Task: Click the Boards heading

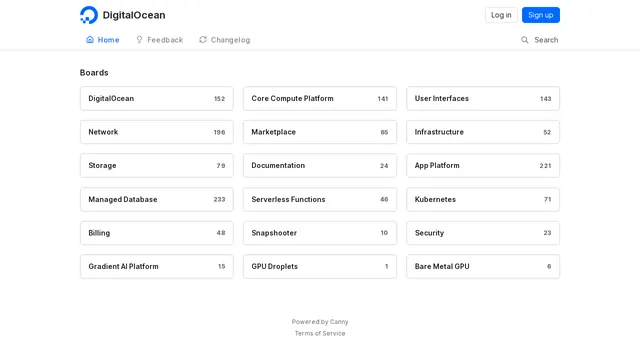Action: coord(94,73)
